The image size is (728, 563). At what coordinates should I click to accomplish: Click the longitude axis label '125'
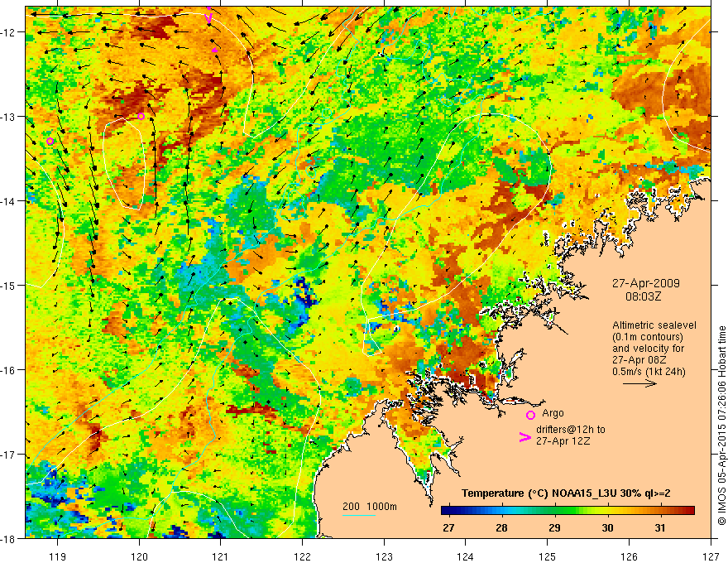coord(548,556)
